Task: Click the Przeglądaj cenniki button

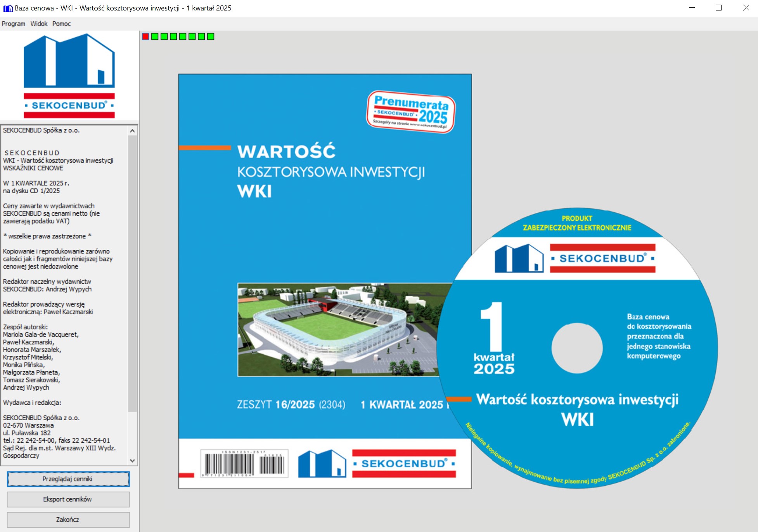Action: (x=68, y=479)
